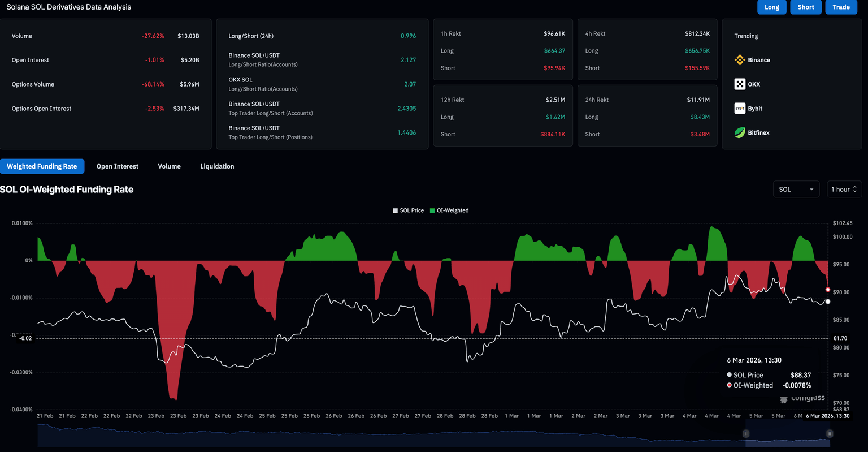This screenshot has width=868, height=452.
Task: Click the green OI-Weighted legend square
Action: 432,210
